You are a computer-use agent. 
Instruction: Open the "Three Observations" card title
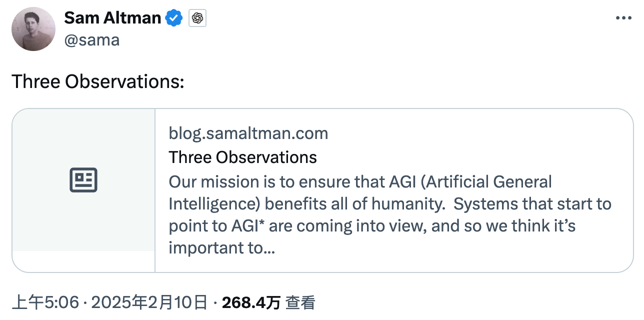pos(243,157)
